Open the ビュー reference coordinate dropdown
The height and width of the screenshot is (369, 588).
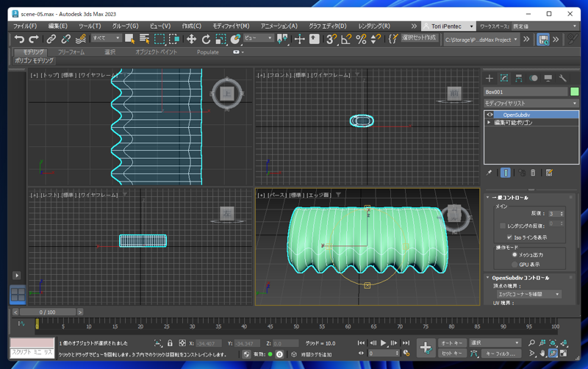click(x=259, y=38)
